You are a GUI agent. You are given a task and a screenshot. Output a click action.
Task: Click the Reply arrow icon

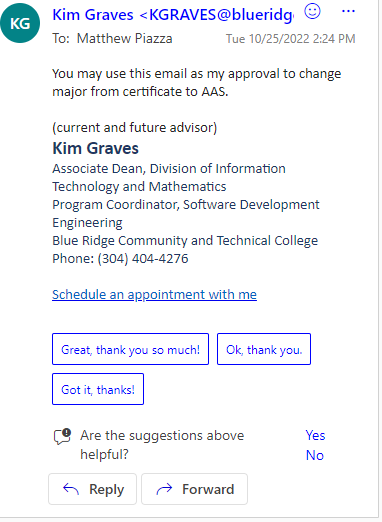coord(71,489)
